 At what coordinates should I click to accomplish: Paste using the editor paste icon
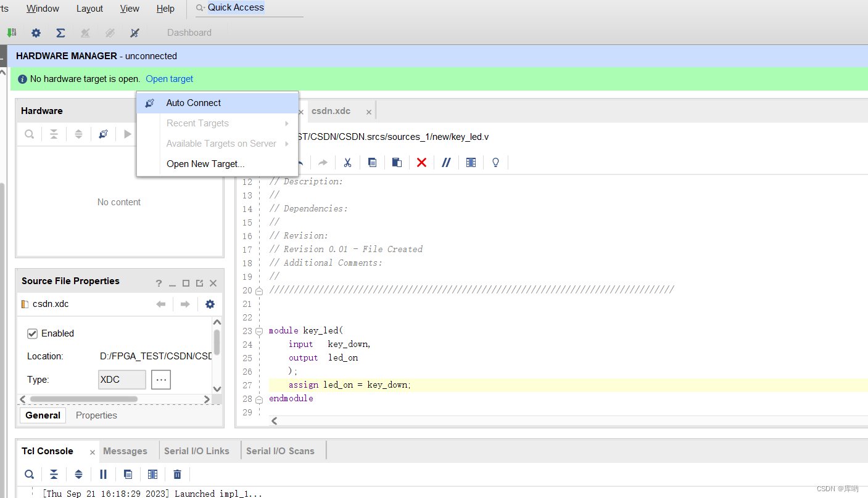tap(397, 162)
